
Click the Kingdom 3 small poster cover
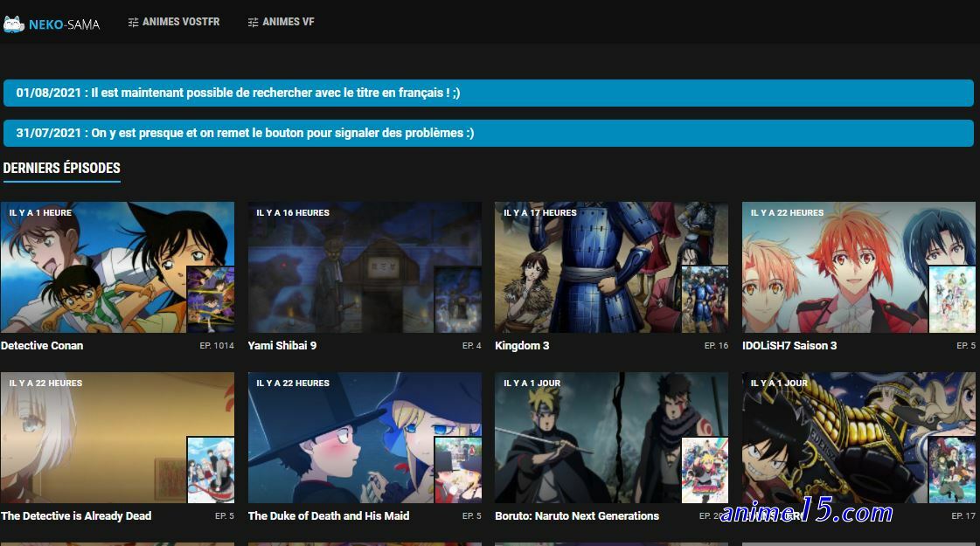pyautogui.click(x=705, y=300)
